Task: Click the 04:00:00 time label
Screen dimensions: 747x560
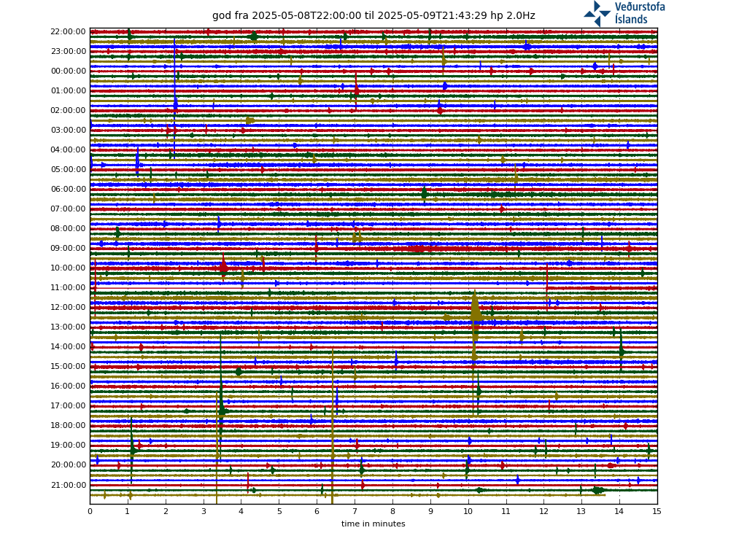Action: (68, 150)
